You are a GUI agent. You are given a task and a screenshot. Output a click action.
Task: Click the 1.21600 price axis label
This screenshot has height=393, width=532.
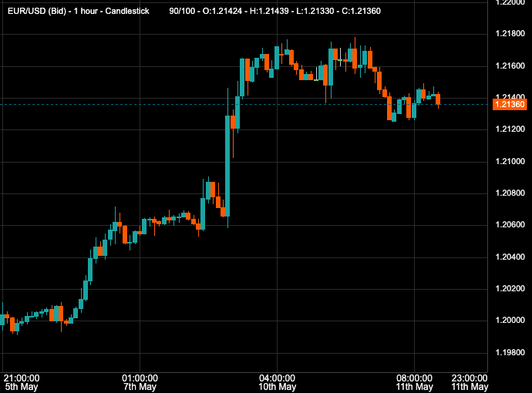tap(510, 65)
